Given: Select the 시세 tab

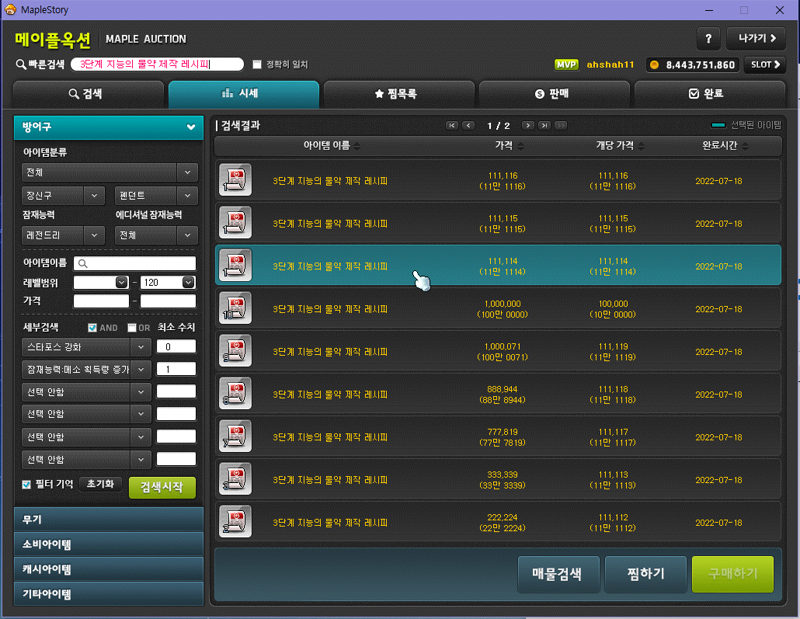Looking at the screenshot, I should click(243, 94).
